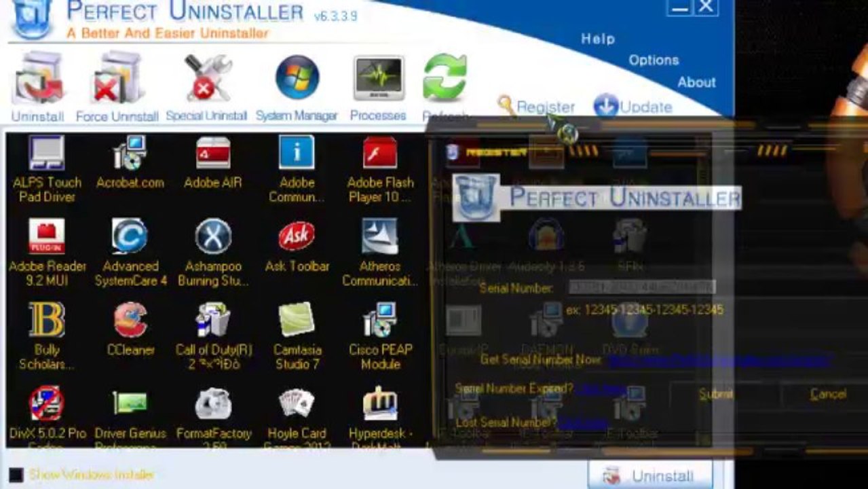The width and height of the screenshot is (868, 489).
Task: Select Adobe AIR in program list
Action: [213, 162]
